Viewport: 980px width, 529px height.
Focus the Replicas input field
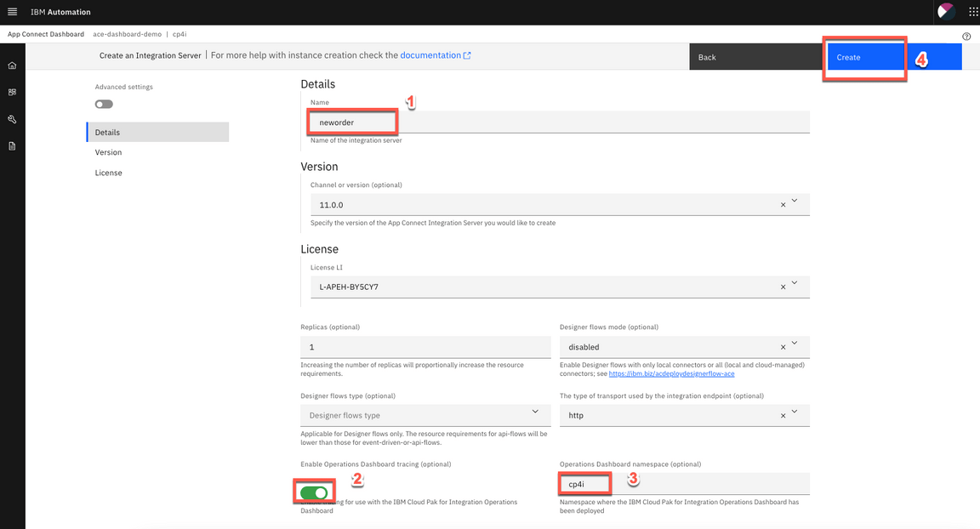click(425, 347)
